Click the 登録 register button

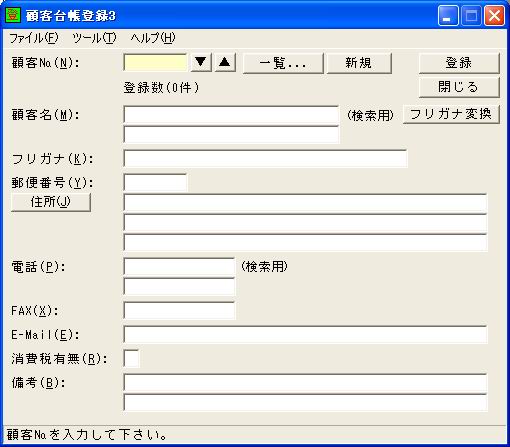459,63
